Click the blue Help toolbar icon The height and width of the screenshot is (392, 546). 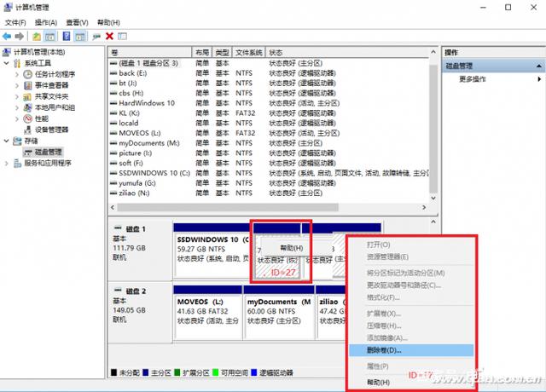click(67, 36)
